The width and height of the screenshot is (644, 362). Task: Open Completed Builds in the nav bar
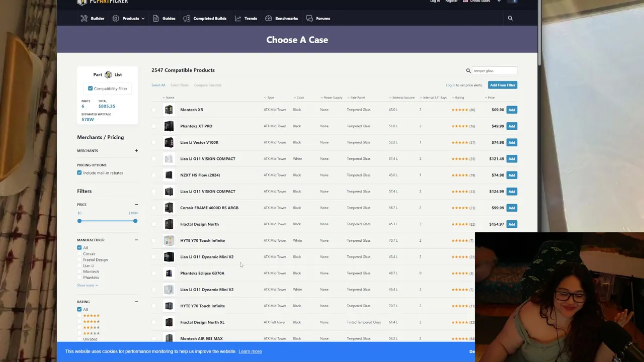pos(205,18)
